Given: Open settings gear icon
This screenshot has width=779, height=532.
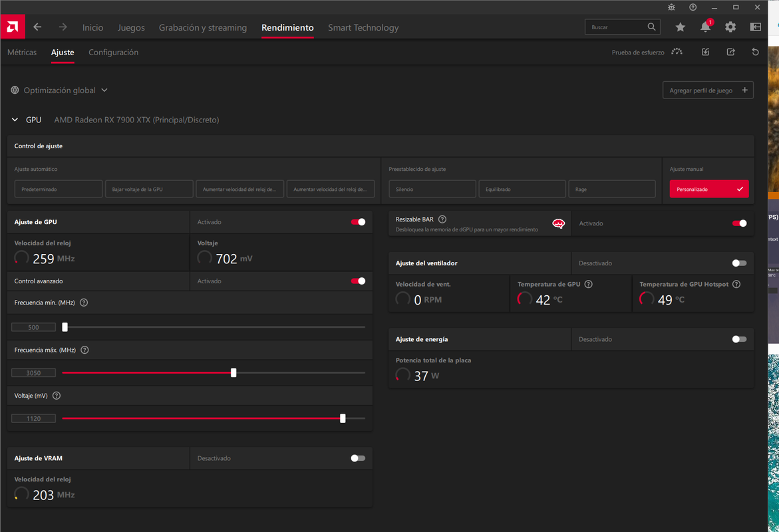Looking at the screenshot, I should pos(730,27).
